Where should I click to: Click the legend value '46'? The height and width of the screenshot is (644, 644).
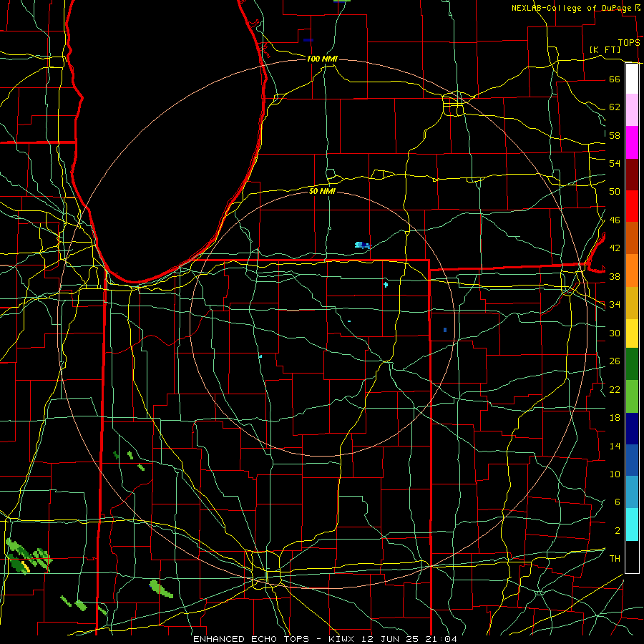tap(615, 220)
